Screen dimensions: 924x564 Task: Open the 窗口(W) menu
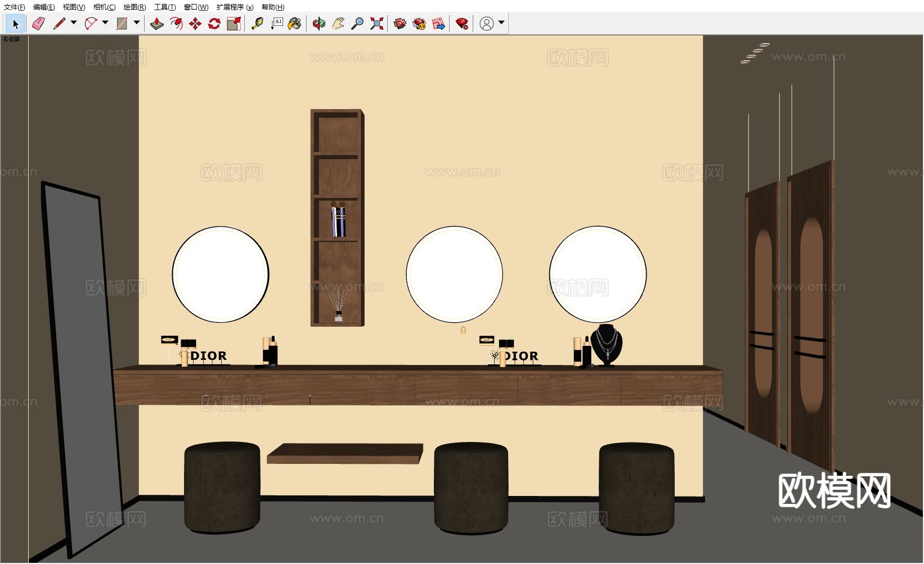tap(196, 7)
